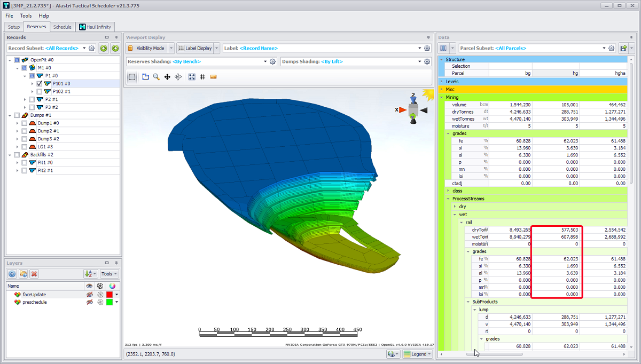Open Reserves Shading settings gear
The height and width of the screenshot is (364, 641).
[272, 62]
